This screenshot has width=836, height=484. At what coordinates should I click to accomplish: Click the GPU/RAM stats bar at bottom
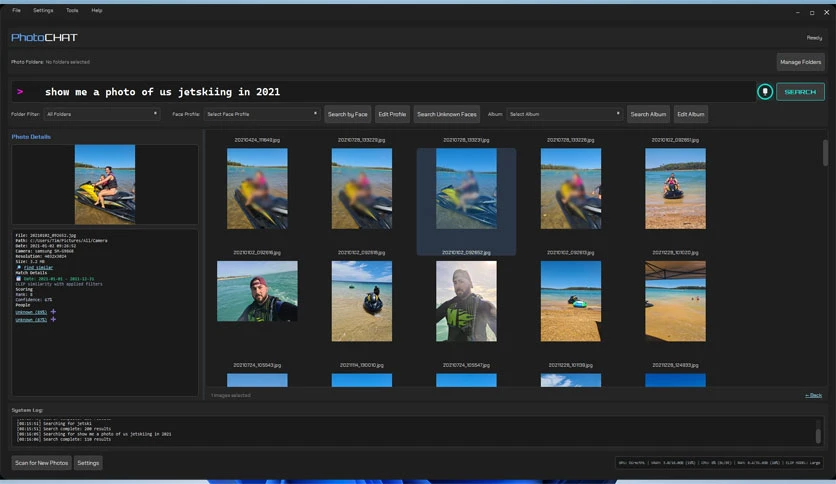pos(719,463)
